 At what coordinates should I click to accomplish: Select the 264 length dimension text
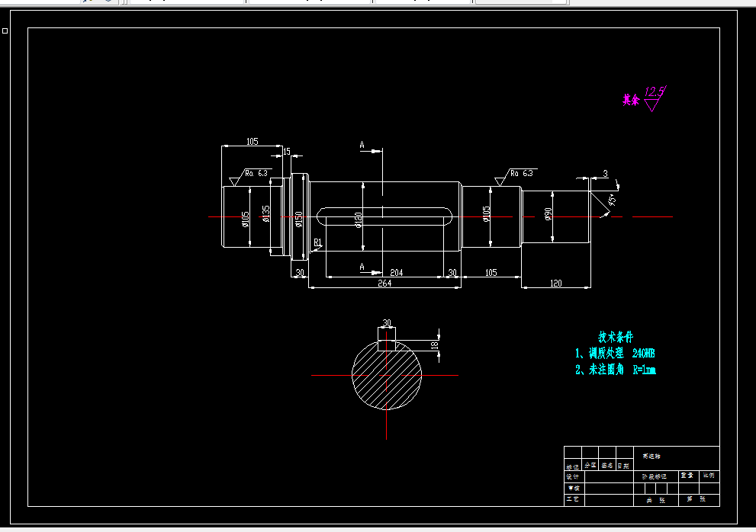click(384, 284)
